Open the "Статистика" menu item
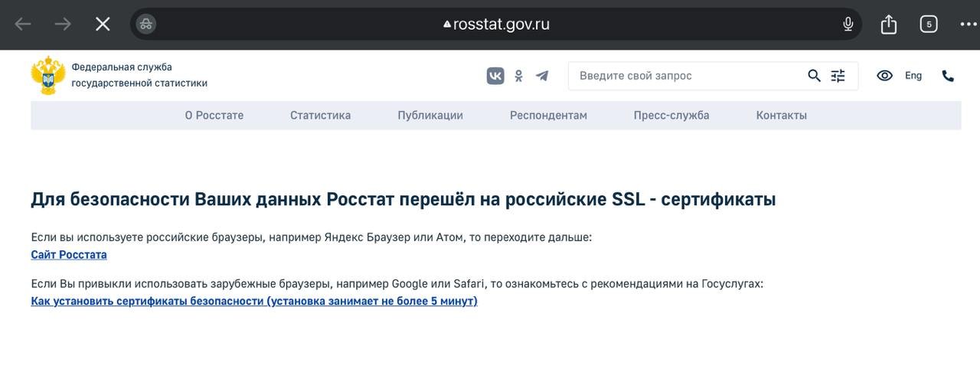The image size is (980, 379). [320, 116]
